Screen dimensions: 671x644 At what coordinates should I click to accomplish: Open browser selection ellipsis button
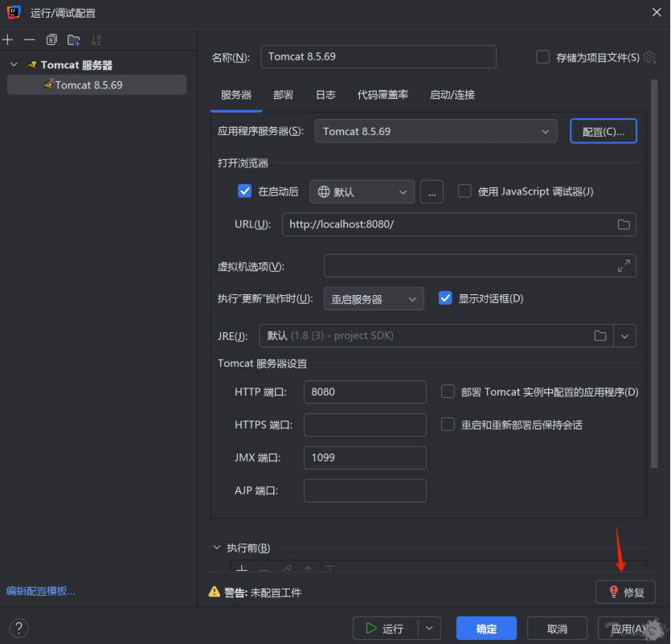(x=432, y=191)
